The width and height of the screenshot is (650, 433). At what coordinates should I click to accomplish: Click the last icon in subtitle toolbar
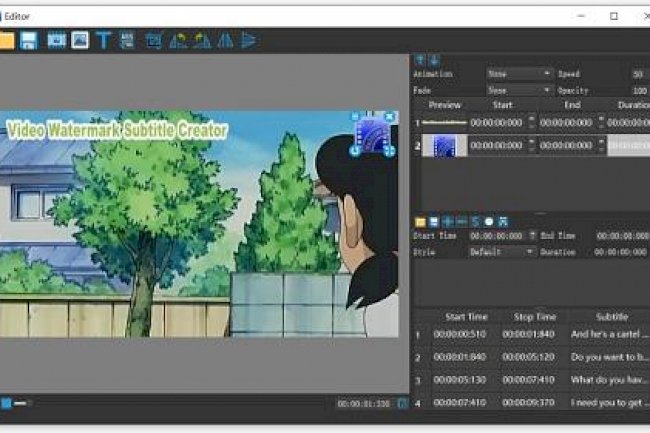pyautogui.click(x=503, y=222)
